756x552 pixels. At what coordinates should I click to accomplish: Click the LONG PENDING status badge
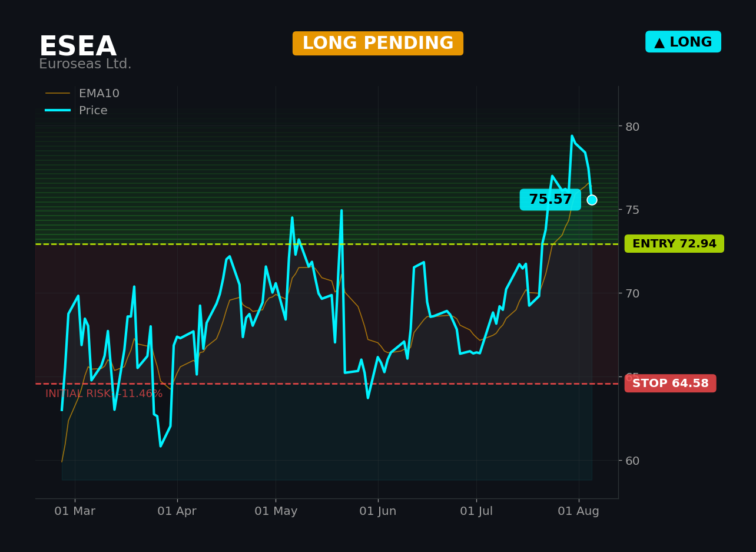pyautogui.click(x=378, y=44)
